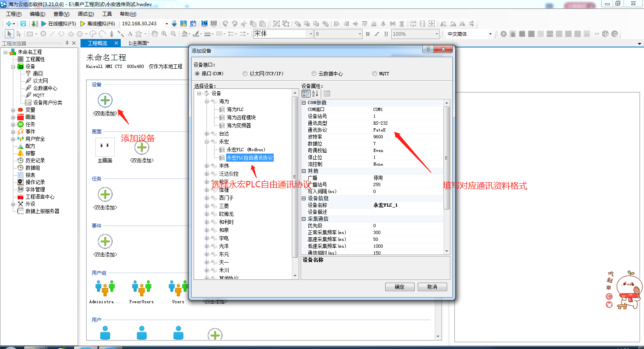Viewport: 644px width, 349px height.
Task: Collapse the COM参数 property group
Action: [304, 103]
